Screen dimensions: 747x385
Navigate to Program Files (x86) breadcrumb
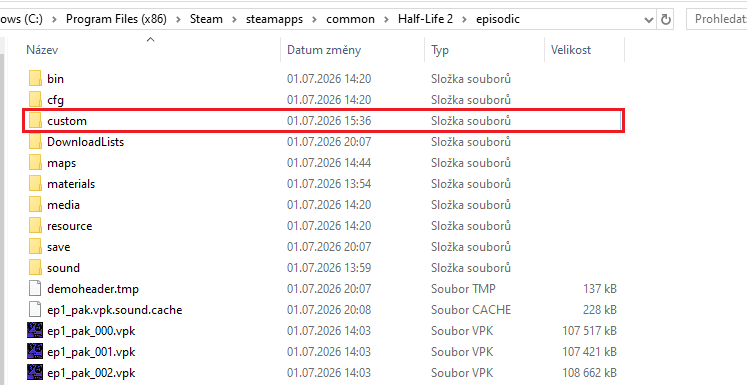click(x=116, y=19)
